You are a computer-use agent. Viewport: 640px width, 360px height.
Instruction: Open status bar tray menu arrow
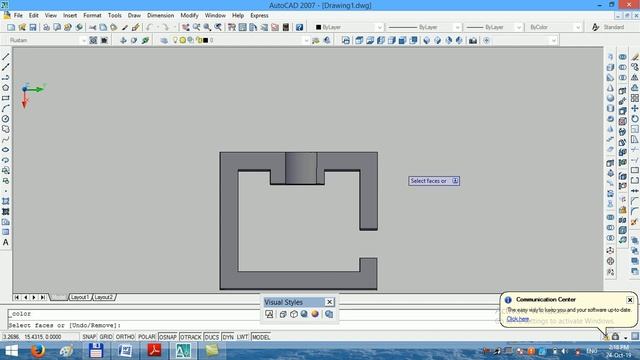625,338
